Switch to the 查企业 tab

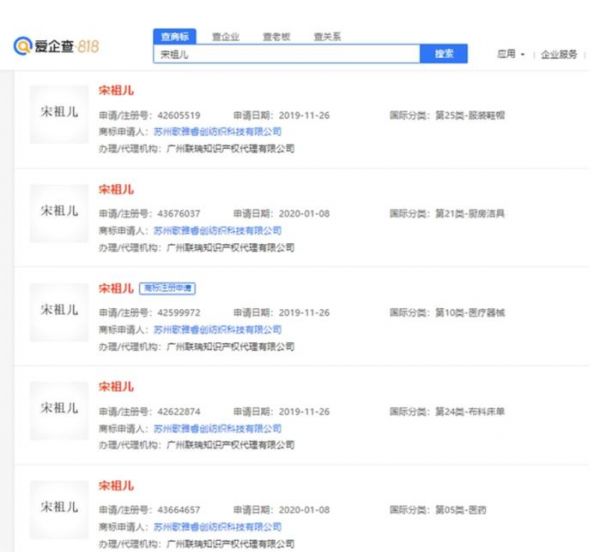point(226,37)
